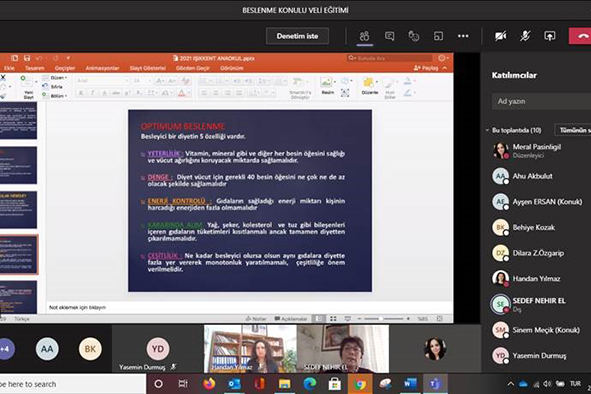This screenshot has width=591, height=394.
Task: Open the Bölüm section dropdown
Action: [x=55, y=96]
